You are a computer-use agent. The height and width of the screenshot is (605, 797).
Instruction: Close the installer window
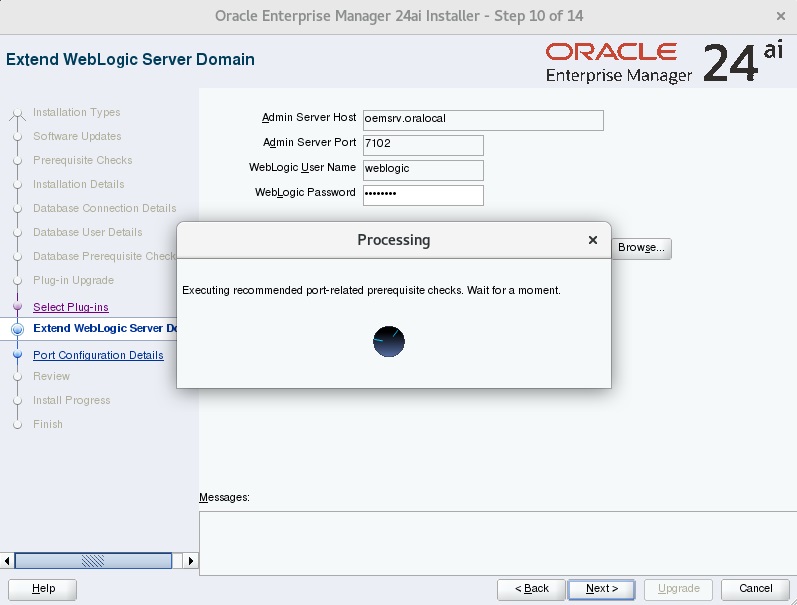[x=781, y=16]
